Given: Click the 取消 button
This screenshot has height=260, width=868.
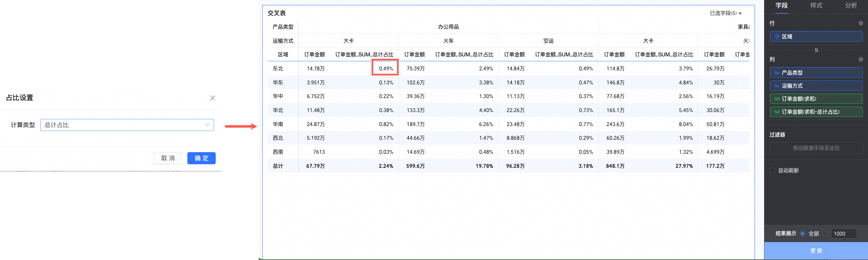Looking at the screenshot, I should pos(168,158).
